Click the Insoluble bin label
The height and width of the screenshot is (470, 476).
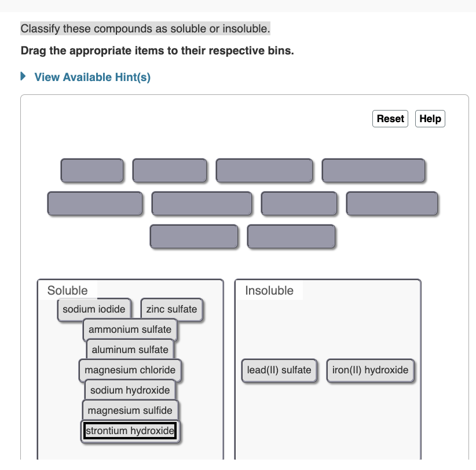[269, 291]
